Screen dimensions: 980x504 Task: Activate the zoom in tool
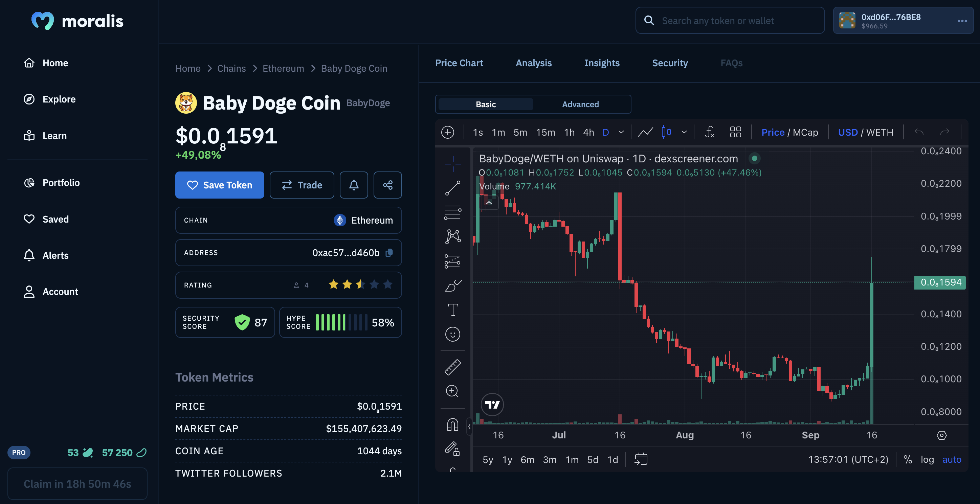click(x=452, y=391)
